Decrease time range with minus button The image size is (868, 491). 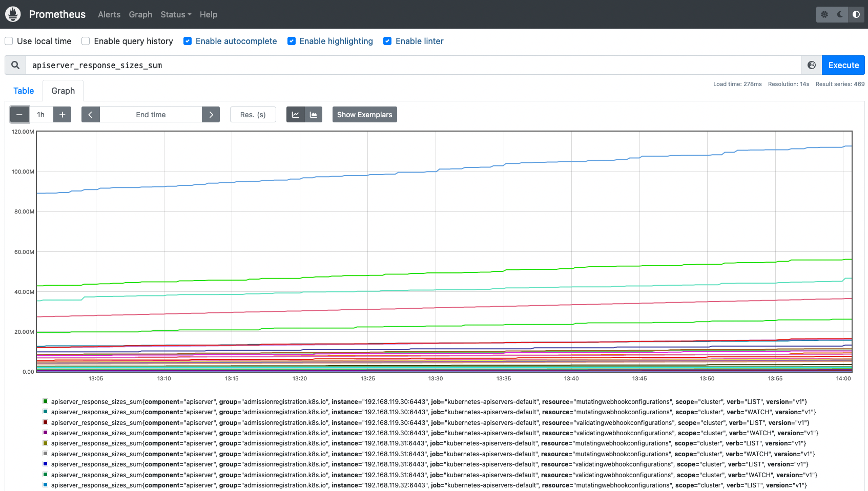click(19, 115)
